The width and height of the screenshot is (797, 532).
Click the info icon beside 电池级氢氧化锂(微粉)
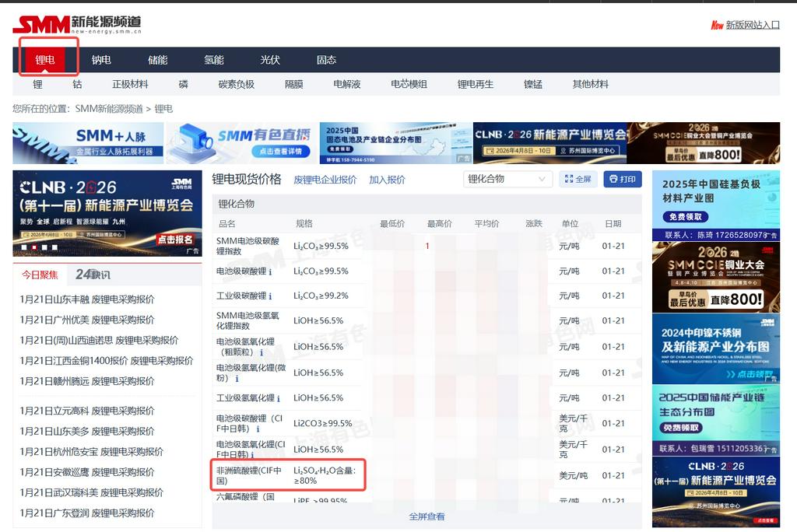pos(237,379)
